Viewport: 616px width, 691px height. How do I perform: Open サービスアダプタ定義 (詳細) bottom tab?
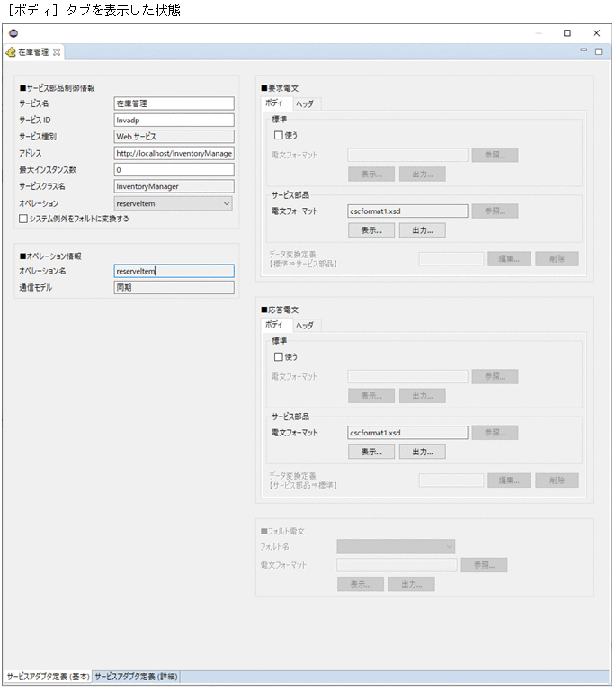136,676
